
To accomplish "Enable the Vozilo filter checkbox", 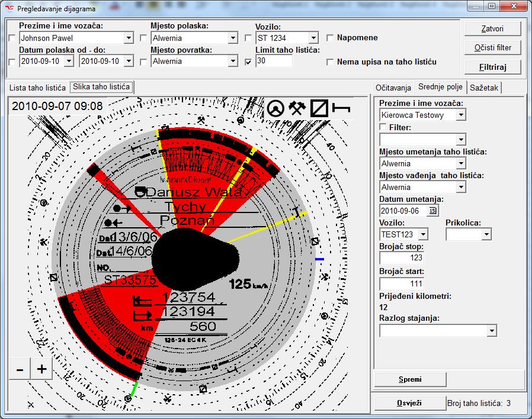I will click(x=248, y=38).
